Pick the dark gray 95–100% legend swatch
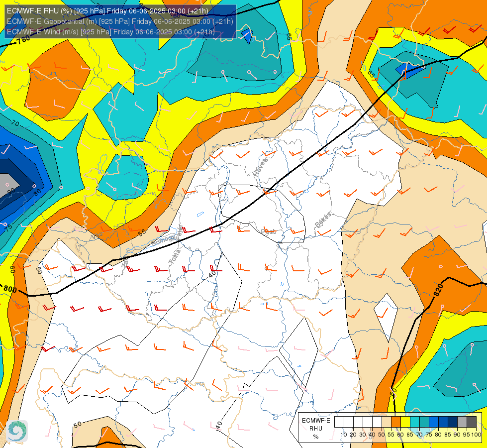The height and width of the screenshot is (448, 487). pos(472,422)
